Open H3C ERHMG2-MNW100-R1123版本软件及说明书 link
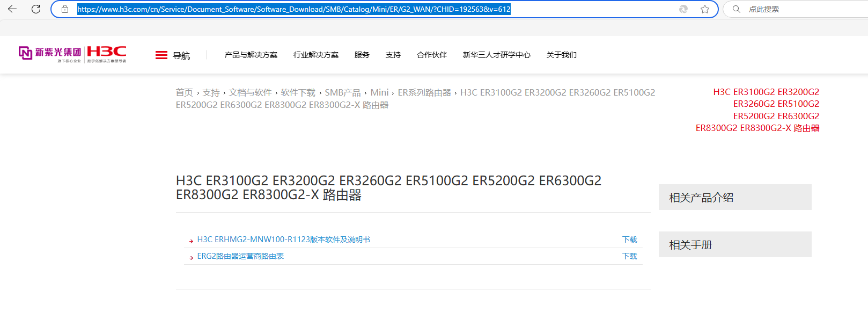The width and height of the screenshot is (868, 312). pyautogui.click(x=284, y=240)
